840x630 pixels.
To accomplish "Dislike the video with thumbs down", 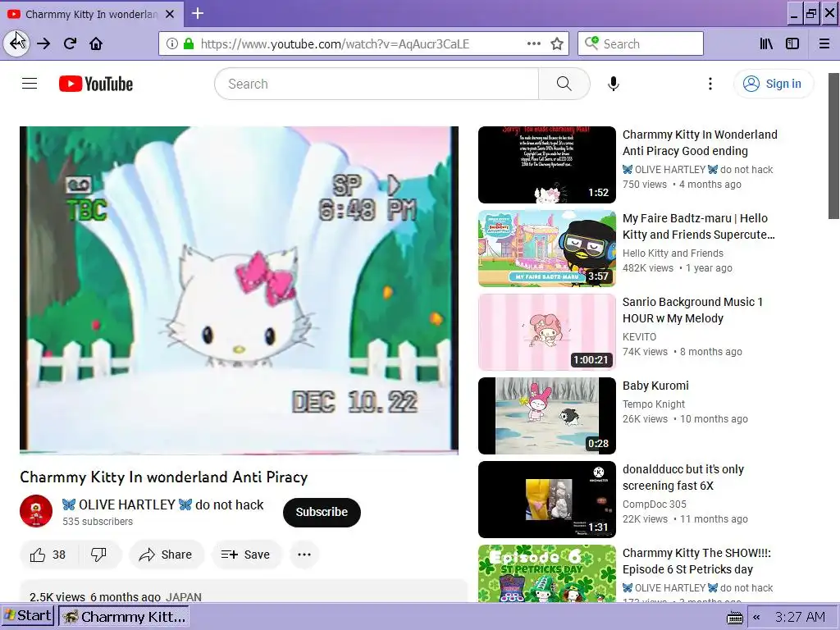I will (99, 555).
